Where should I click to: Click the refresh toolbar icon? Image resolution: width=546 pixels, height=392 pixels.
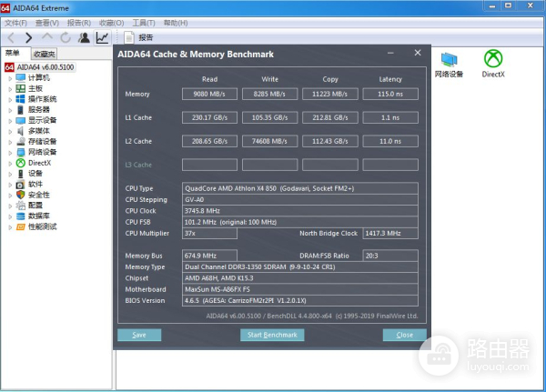coord(66,37)
